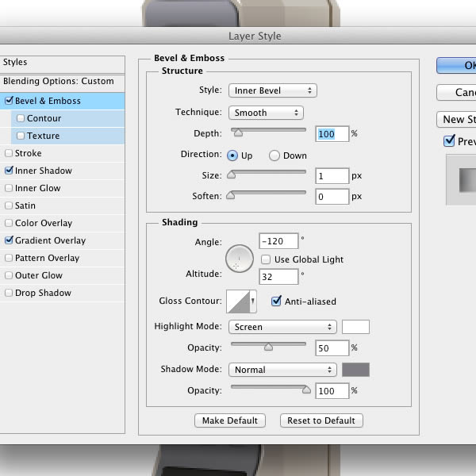This screenshot has height=476, width=476.
Task: Open the gray Shadow color swatch
Action: tap(355, 370)
